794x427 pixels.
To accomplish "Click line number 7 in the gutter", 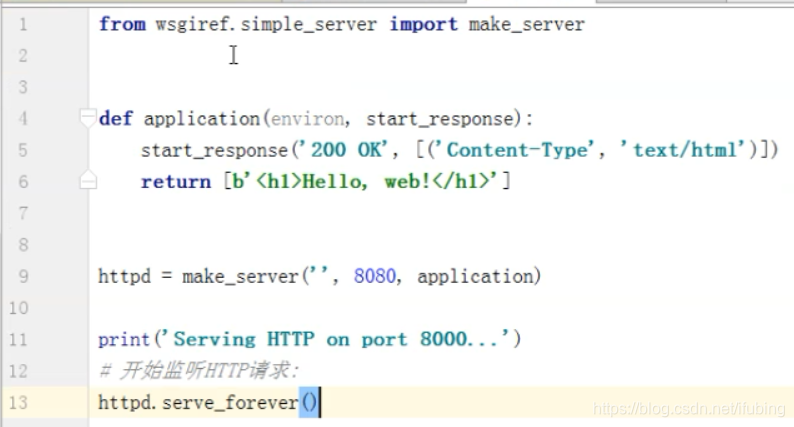I will point(23,213).
